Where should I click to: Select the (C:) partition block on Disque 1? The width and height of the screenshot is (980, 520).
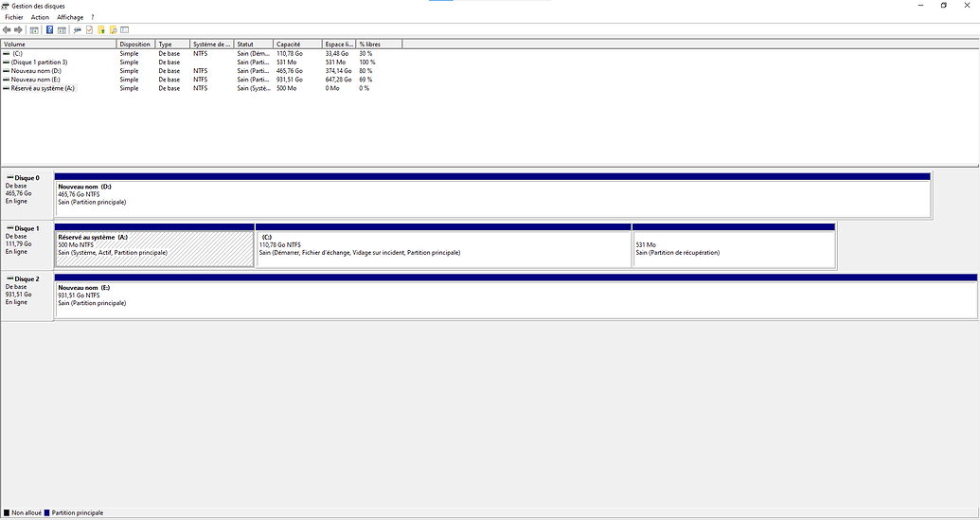(443, 249)
